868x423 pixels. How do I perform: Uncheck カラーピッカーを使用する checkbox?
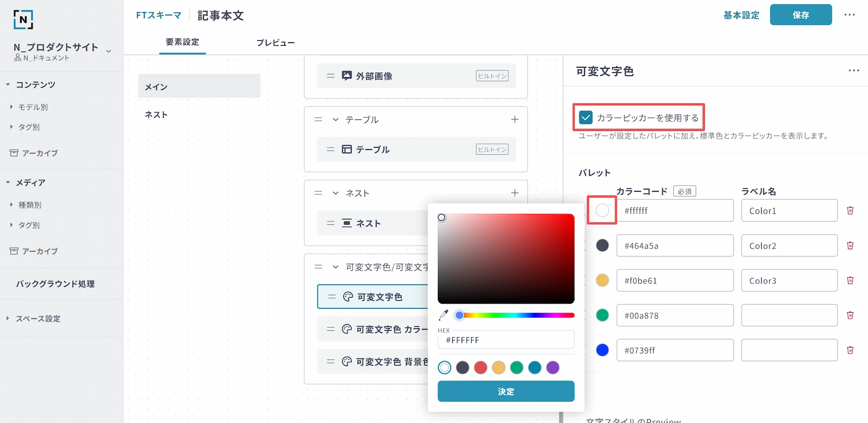tap(586, 117)
